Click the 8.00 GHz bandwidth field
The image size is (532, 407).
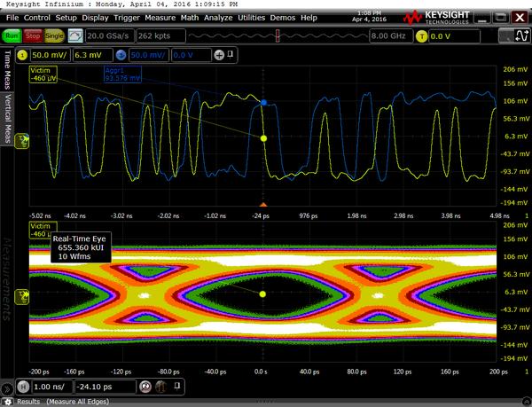tap(391, 36)
